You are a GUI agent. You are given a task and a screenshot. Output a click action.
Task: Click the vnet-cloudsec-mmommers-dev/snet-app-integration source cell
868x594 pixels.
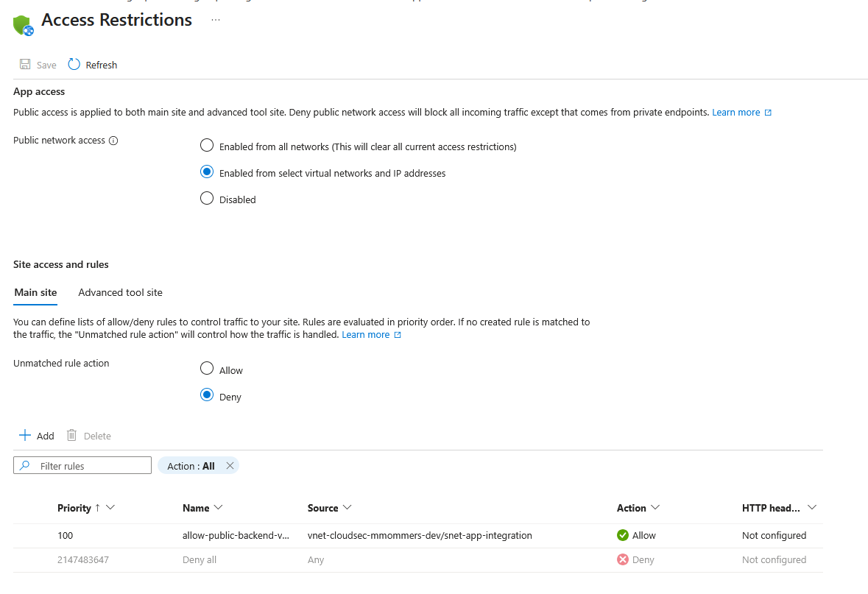[420, 536]
